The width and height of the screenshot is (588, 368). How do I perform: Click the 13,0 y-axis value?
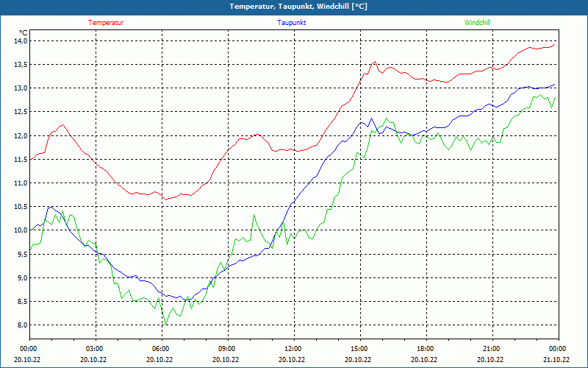21,88
